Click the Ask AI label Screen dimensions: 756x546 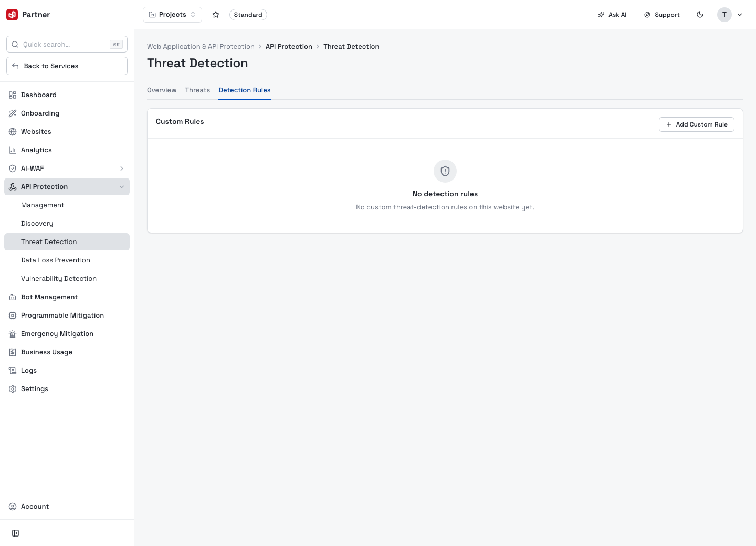(x=617, y=15)
